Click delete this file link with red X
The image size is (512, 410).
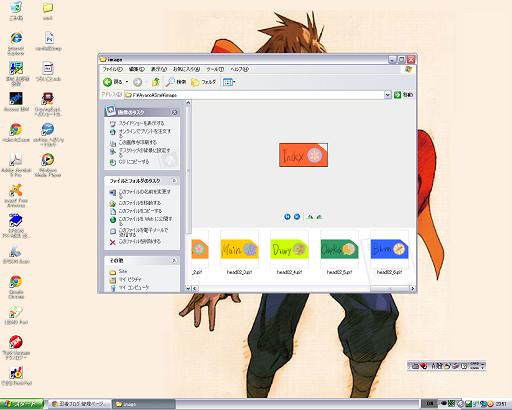140,241
